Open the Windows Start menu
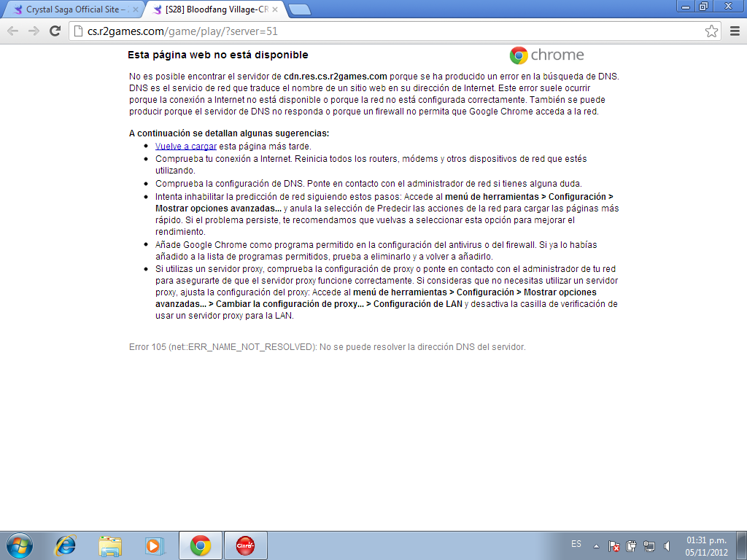Image resolution: width=747 pixels, height=560 pixels. 19,545
